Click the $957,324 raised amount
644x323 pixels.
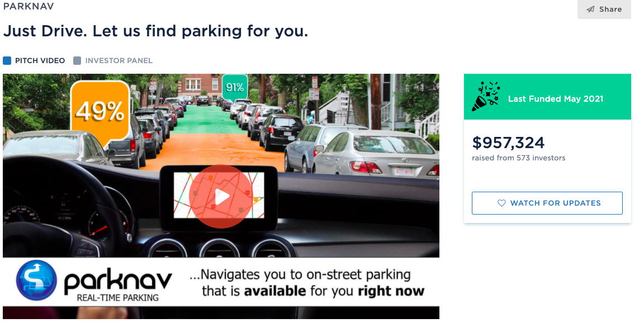click(508, 142)
